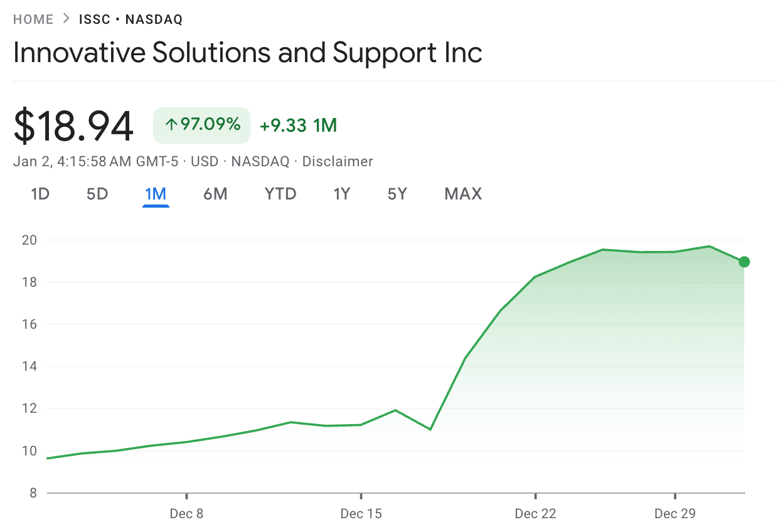778x532 pixels.
Task: Switch to the 6M range tab
Action: pos(215,194)
